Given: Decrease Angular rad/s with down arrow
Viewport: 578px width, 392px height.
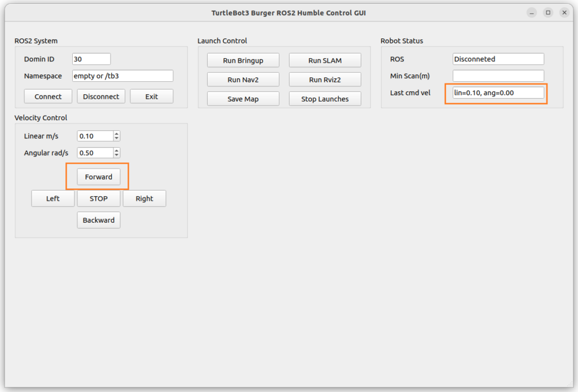Looking at the screenshot, I should (116, 156).
